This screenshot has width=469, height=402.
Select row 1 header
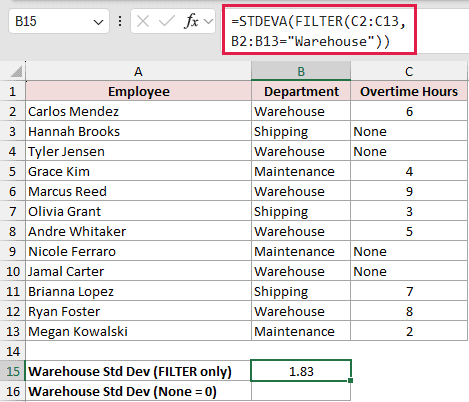[13, 91]
